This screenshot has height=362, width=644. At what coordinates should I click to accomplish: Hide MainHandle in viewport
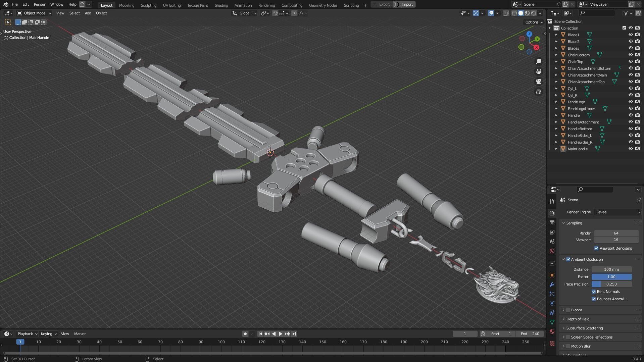(631, 149)
